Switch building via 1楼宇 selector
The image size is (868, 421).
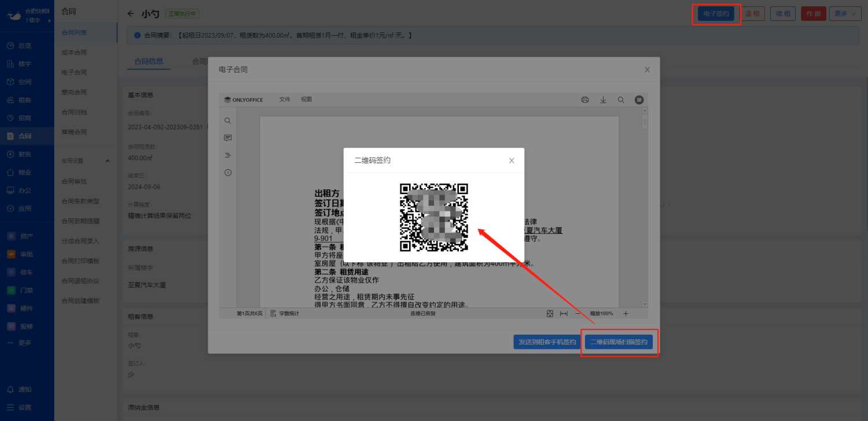click(x=37, y=21)
